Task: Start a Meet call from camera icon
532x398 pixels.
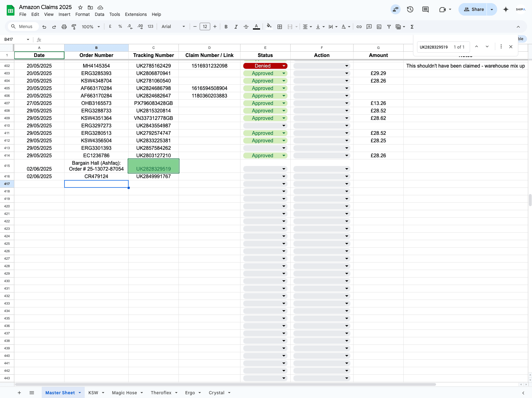Action: click(x=443, y=9)
